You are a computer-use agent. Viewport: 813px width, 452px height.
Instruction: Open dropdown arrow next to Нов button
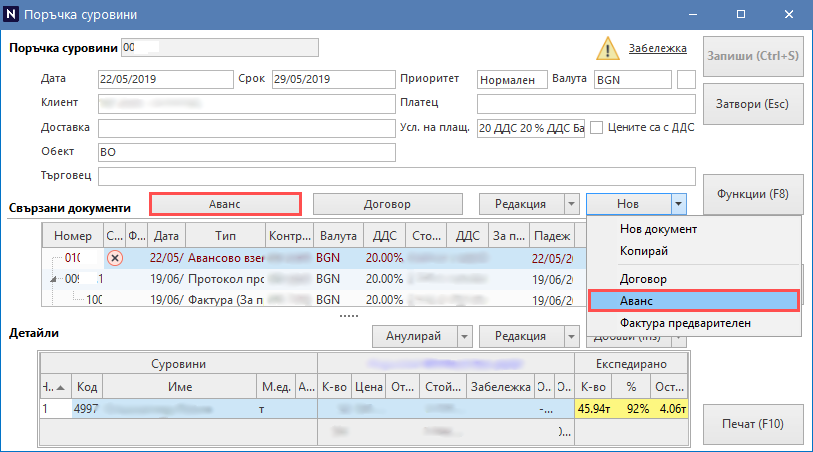click(x=678, y=204)
